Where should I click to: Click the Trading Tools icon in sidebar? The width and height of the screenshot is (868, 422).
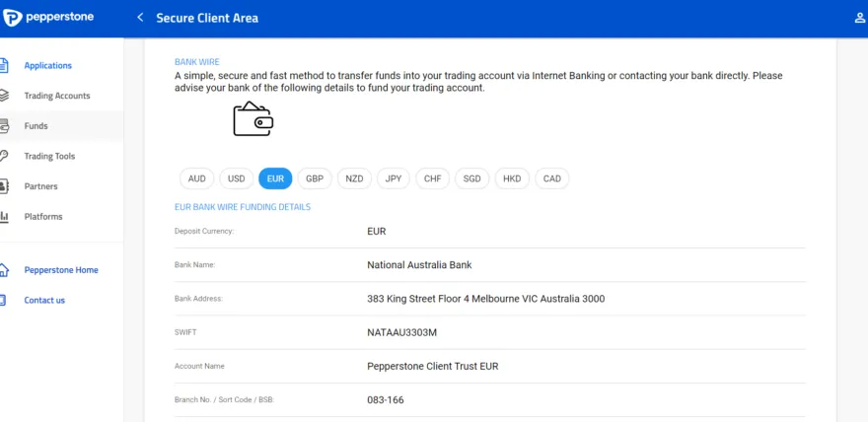4,156
